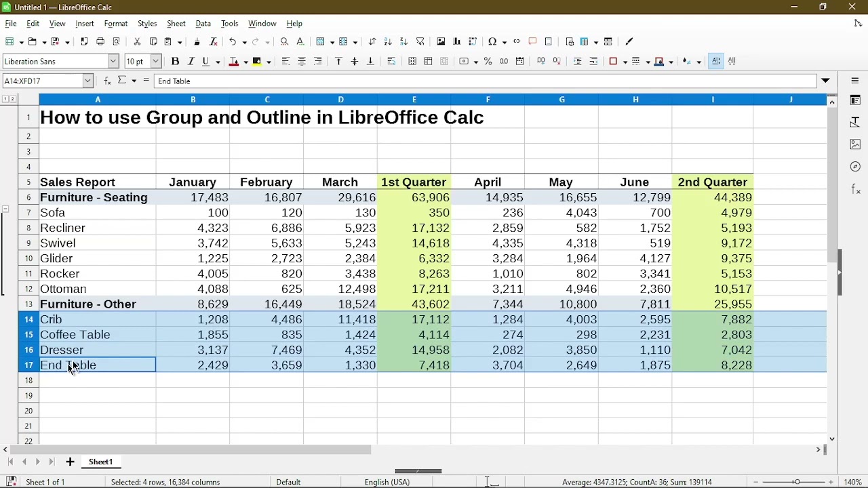Open the Font Size dropdown
The height and width of the screenshot is (488, 868).
tap(156, 62)
